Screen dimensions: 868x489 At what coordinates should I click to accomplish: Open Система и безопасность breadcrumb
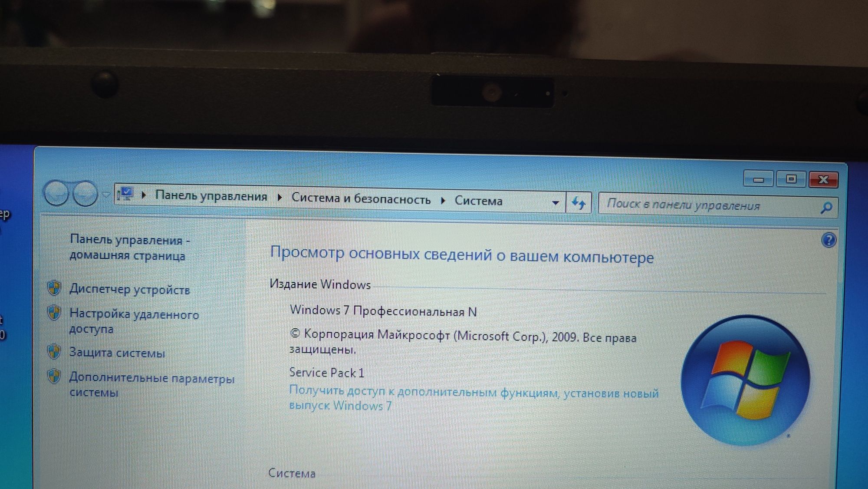361,199
